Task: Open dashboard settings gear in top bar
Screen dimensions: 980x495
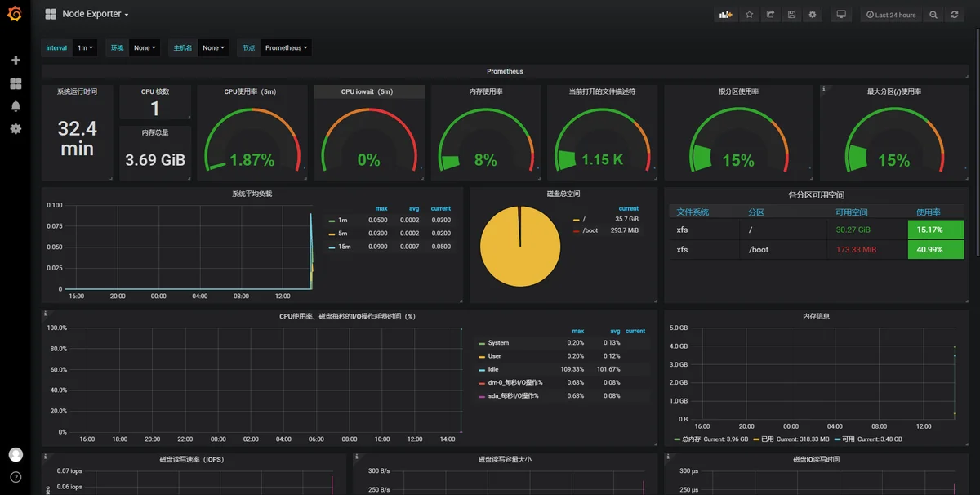Action: click(813, 15)
